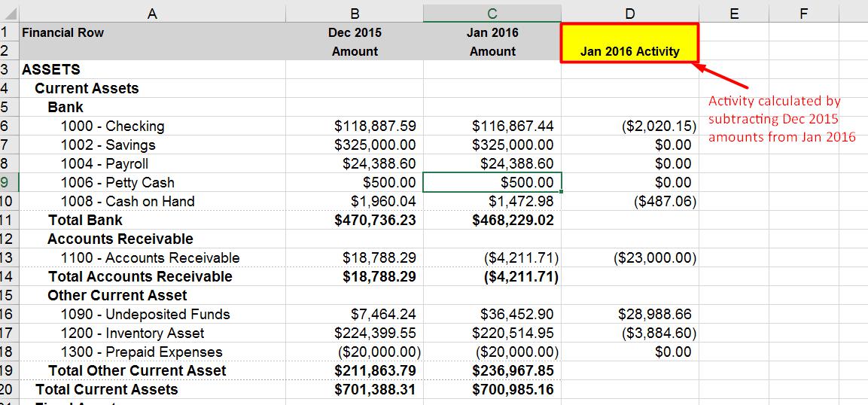Click the red annotation text about activity calculation

(x=781, y=119)
